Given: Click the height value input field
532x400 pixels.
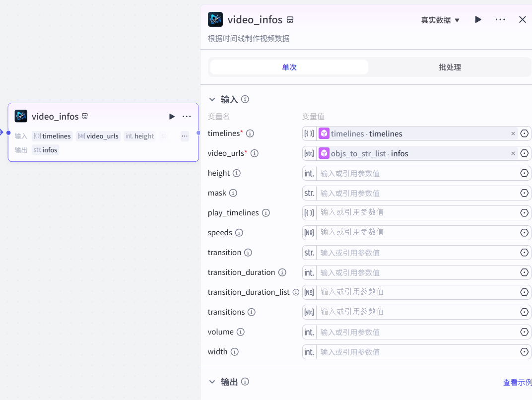Looking at the screenshot, I should [x=417, y=173].
